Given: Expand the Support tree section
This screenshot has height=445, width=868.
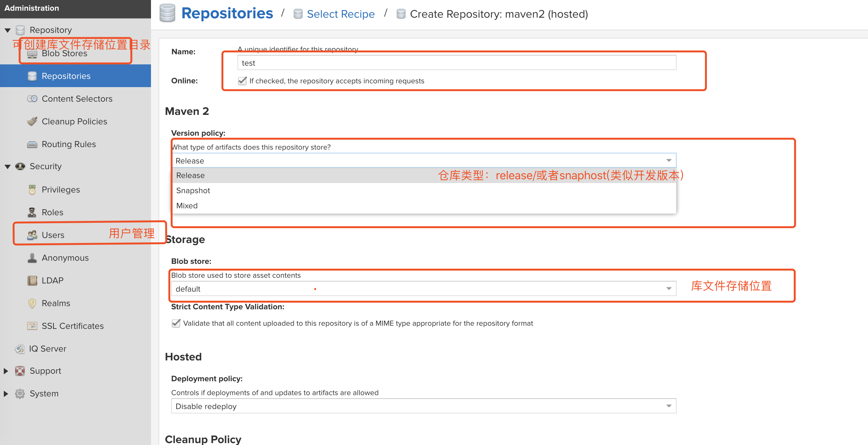Looking at the screenshot, I should click(x=6, y=371).
